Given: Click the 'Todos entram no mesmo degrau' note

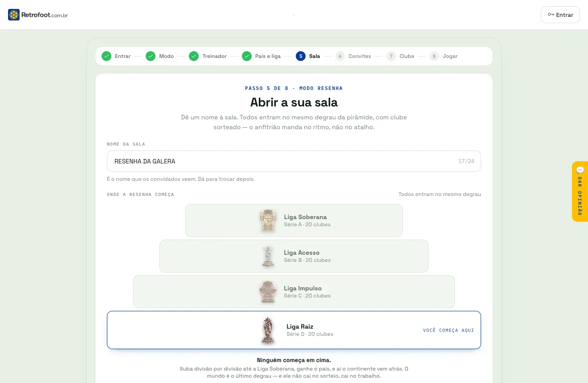Looking at the screenshot, I should coord(440,194).
